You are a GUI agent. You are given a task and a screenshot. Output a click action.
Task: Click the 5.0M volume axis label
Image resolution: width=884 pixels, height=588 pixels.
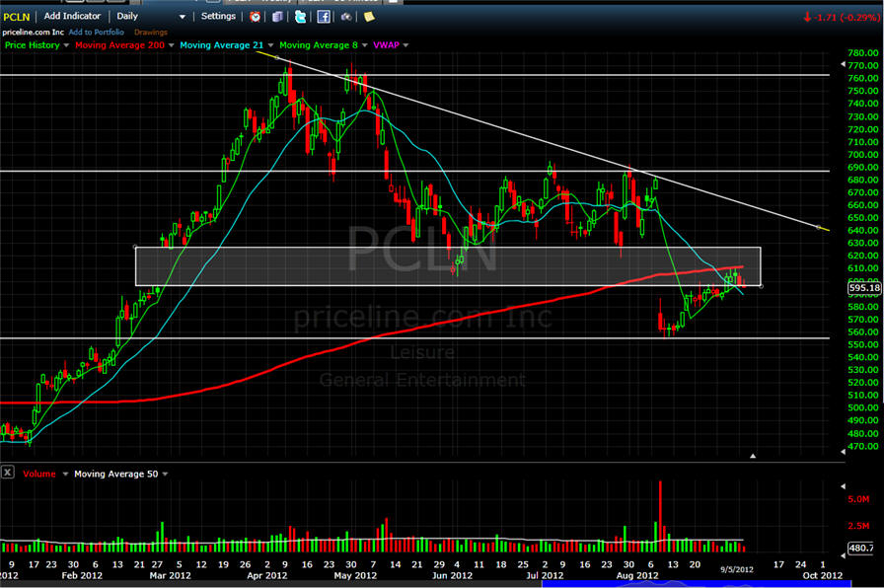pyautogui.click(x=858, y=499)
